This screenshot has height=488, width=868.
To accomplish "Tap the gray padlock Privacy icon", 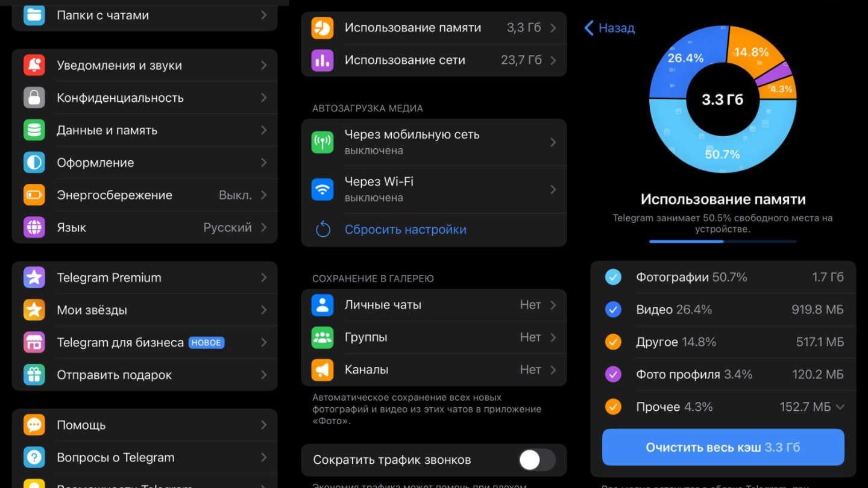I will [x=34, y=98].
